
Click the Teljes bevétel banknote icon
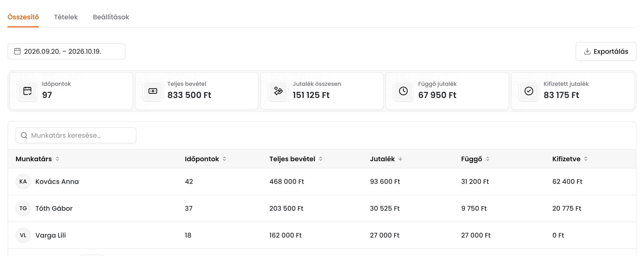click(153, 91)
